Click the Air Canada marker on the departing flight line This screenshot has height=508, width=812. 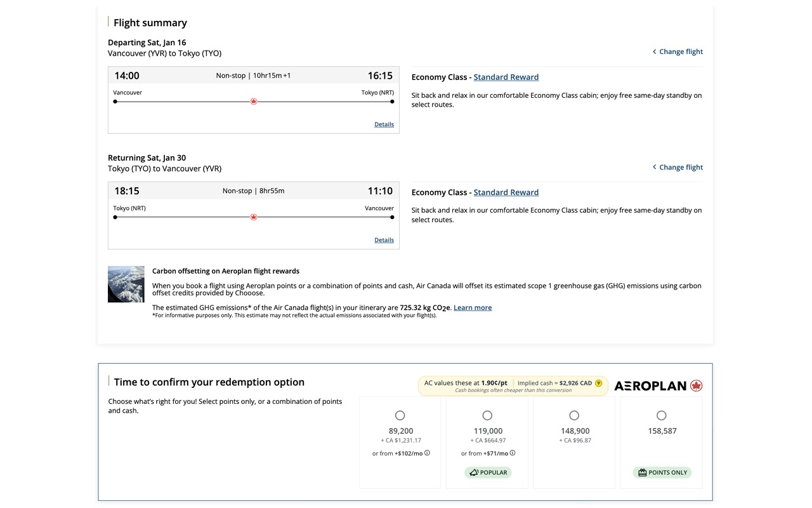point(254,102)
